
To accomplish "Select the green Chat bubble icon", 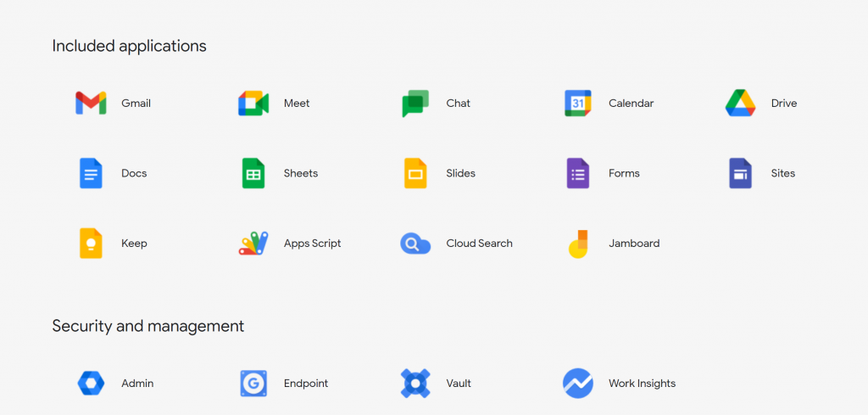I will click(415, 104).
